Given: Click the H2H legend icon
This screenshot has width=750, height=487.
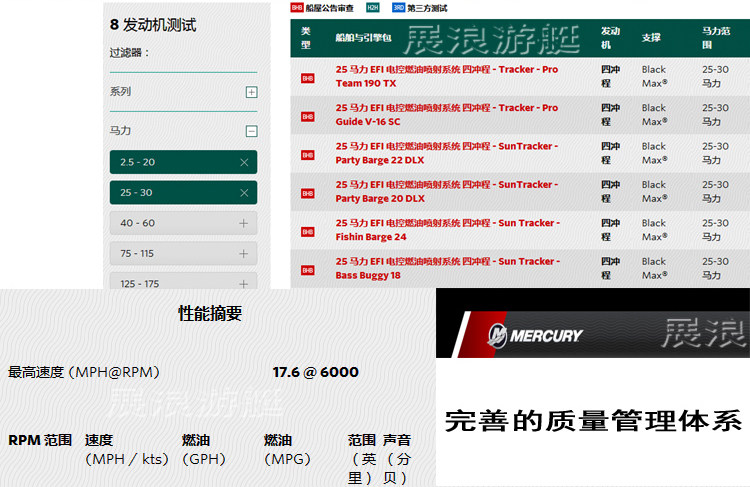Looking at the screenshot, I should pos(373,8).
